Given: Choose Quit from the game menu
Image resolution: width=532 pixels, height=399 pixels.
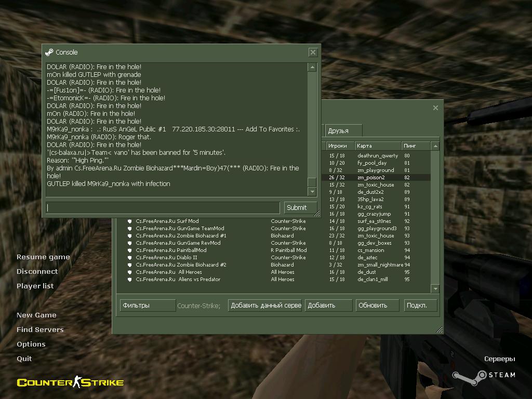Looking at the screenshot, I should point(24,358).
